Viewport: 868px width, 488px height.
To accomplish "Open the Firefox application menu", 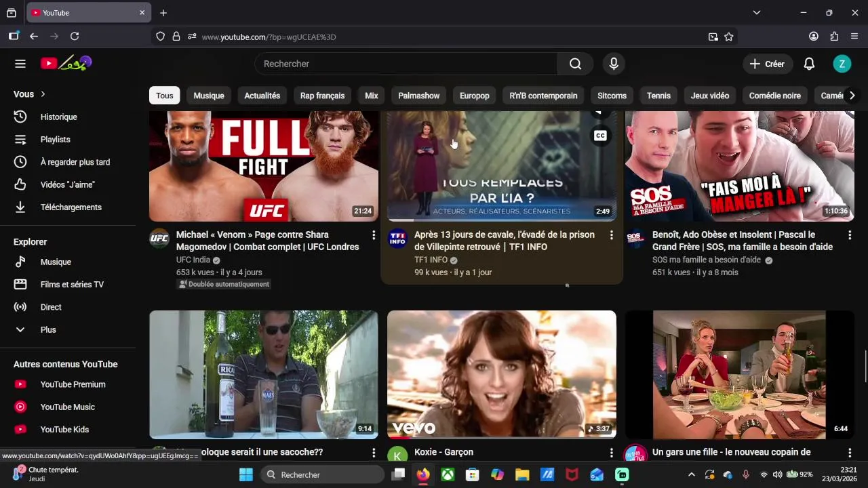I will (x=854, y=37).
